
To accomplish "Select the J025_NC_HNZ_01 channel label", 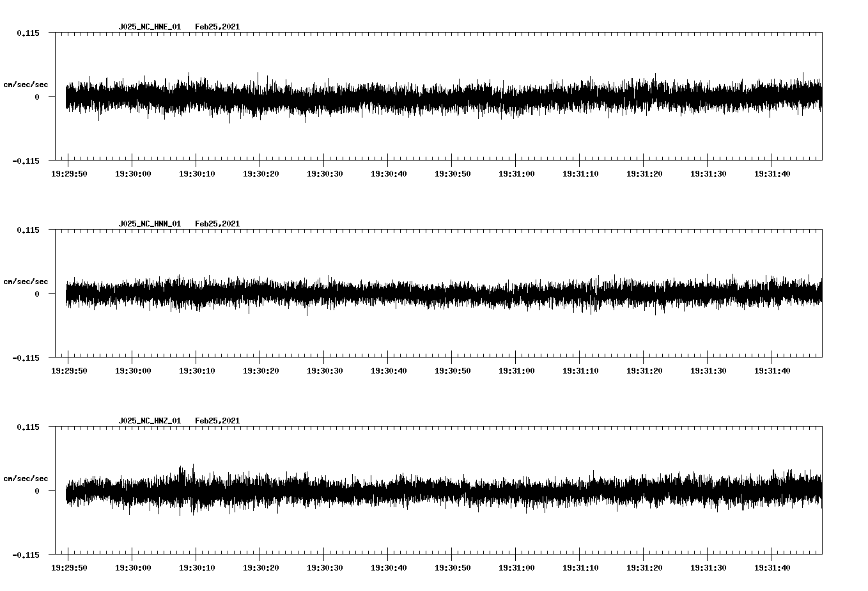I will pyautogui.click(x=149, y=420).
